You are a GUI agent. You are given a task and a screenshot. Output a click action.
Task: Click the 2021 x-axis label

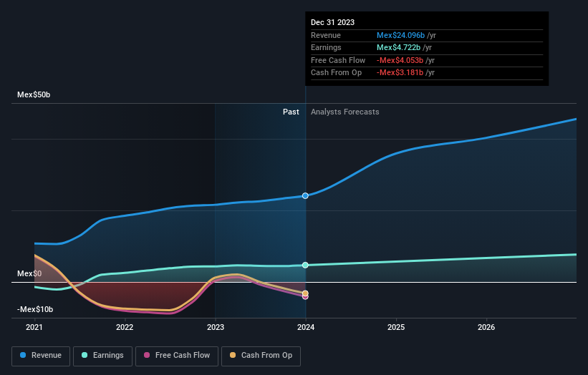click(x=34, y=328)
